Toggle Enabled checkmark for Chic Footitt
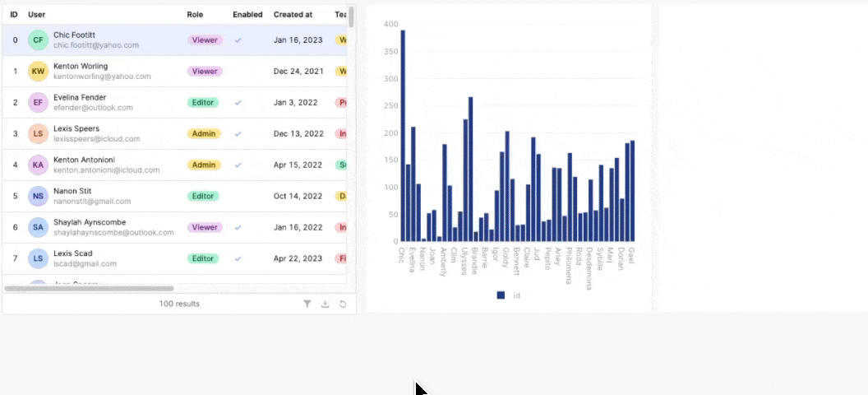This screenshot has height=395, width=868. (238, 40)
